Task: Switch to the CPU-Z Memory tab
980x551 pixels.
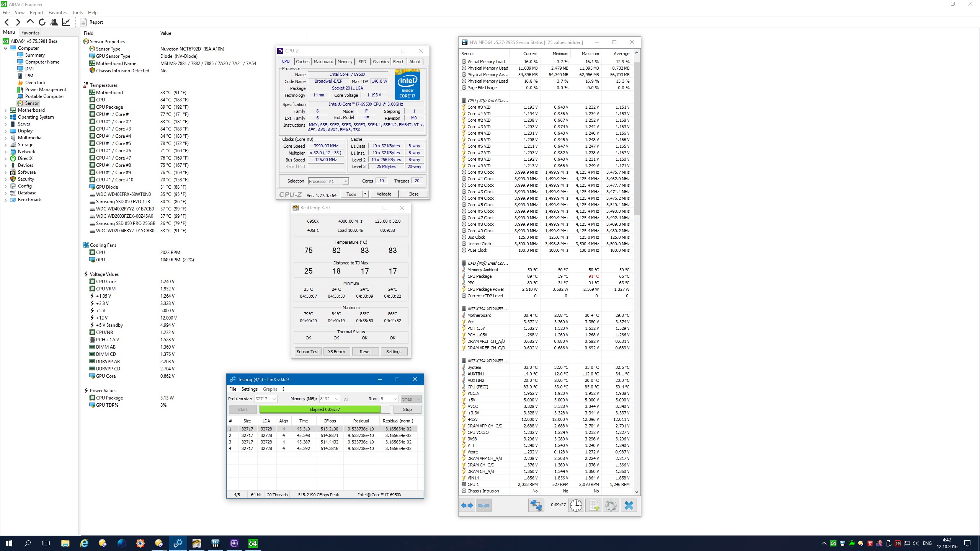Action: pos(345,62)
